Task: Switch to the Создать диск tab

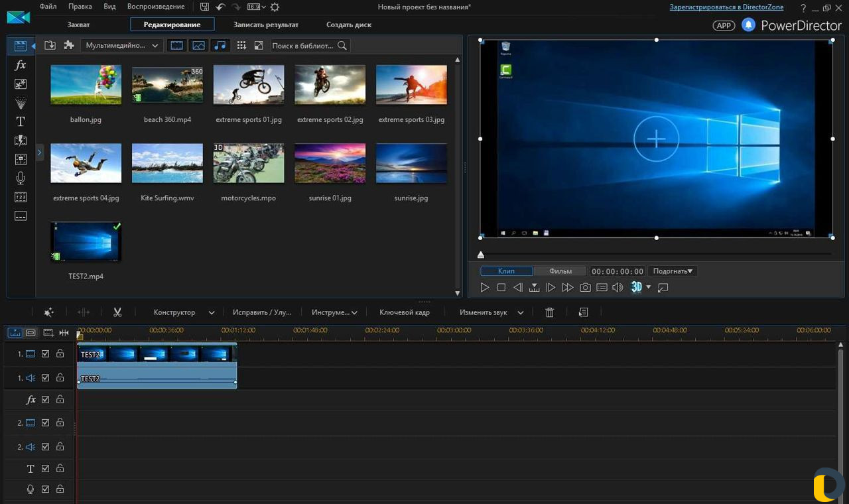Action: click(x=349, y=25)
